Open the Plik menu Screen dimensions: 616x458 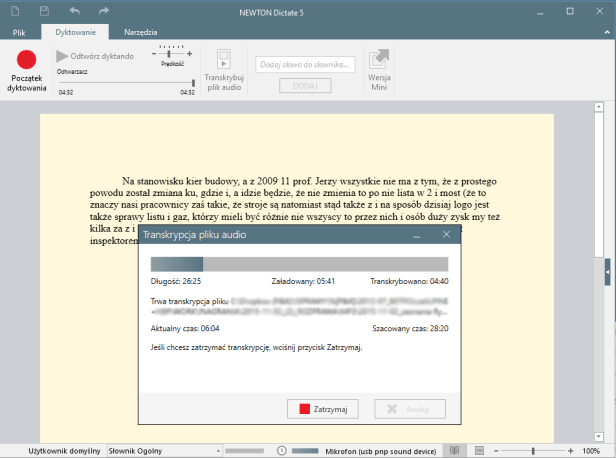coord(19,32)
